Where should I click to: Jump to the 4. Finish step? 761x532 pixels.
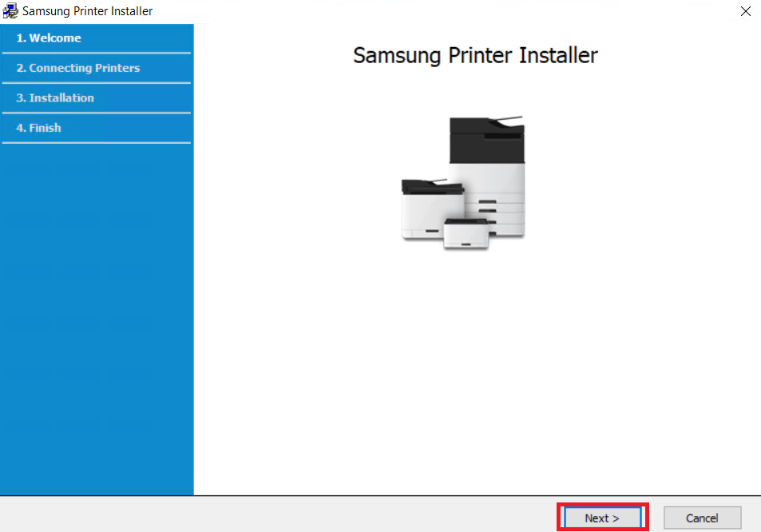coord(39,128)
